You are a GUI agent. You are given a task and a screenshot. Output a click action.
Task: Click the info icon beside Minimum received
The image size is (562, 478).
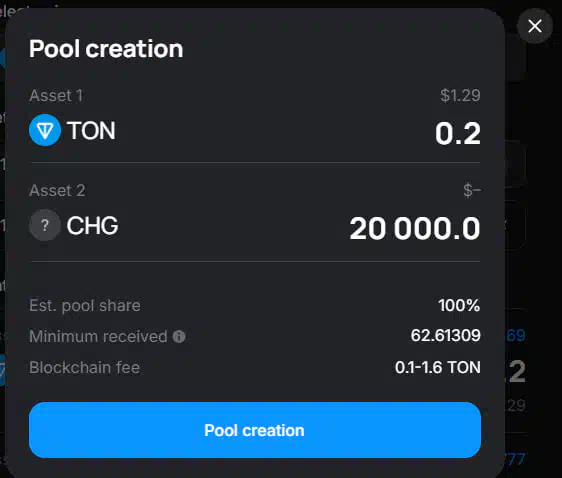[179, 336]
